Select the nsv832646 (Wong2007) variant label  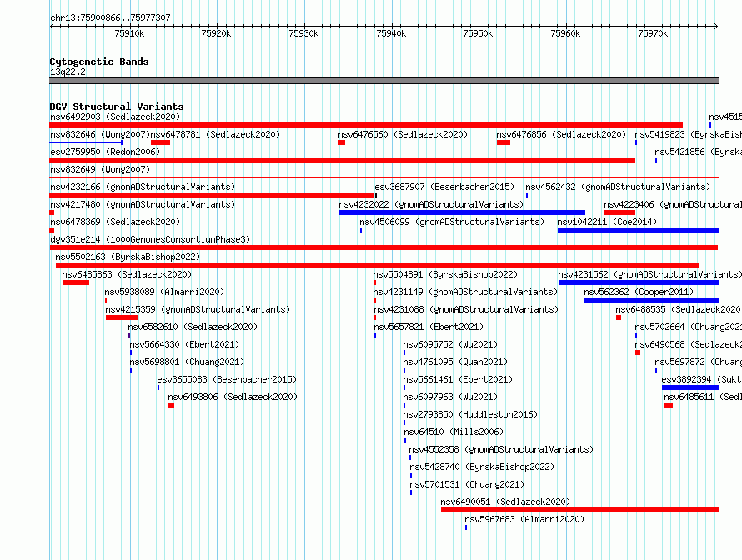(100, 134)
